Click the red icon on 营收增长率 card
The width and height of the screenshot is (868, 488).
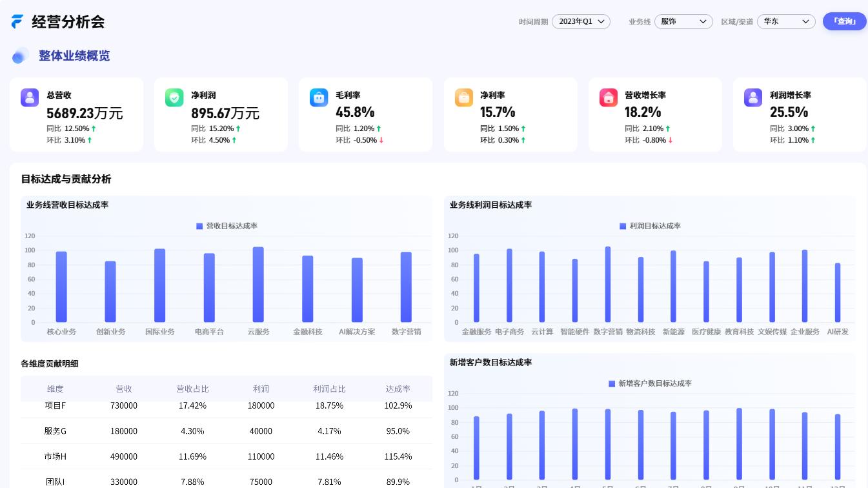(609, 97)
